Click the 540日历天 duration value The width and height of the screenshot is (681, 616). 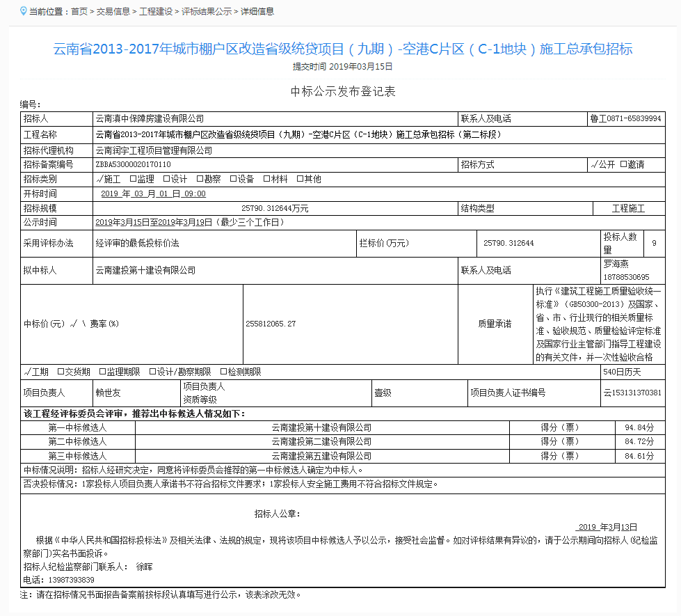(622, 372)
